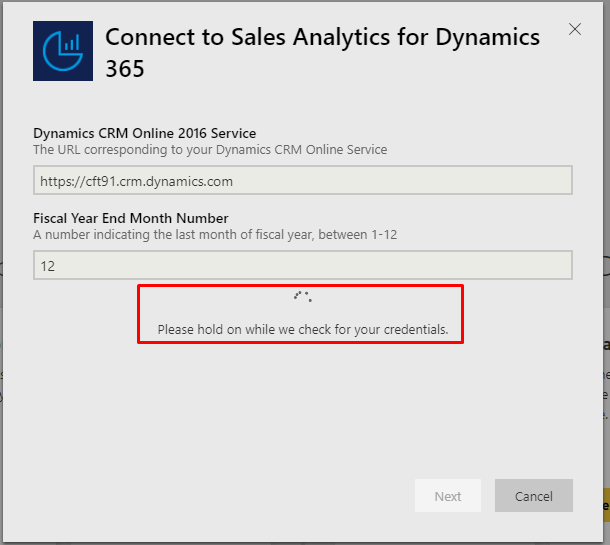The width and height of the screenshot is (610, 545).
Task: Select the 'Please hold on while we check' message
Action: tap(303, 329)
